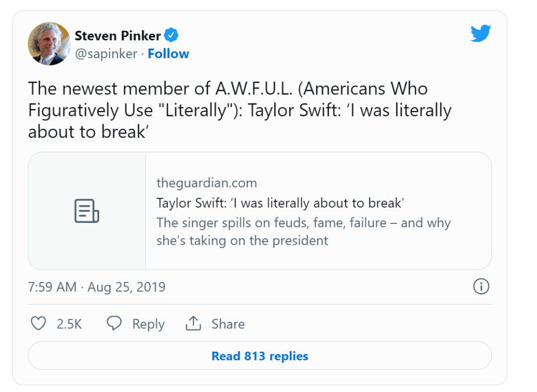This screenshot has height=392, width=537.
Task: Like the tweet with the heart icon
Action: (38, 324)
